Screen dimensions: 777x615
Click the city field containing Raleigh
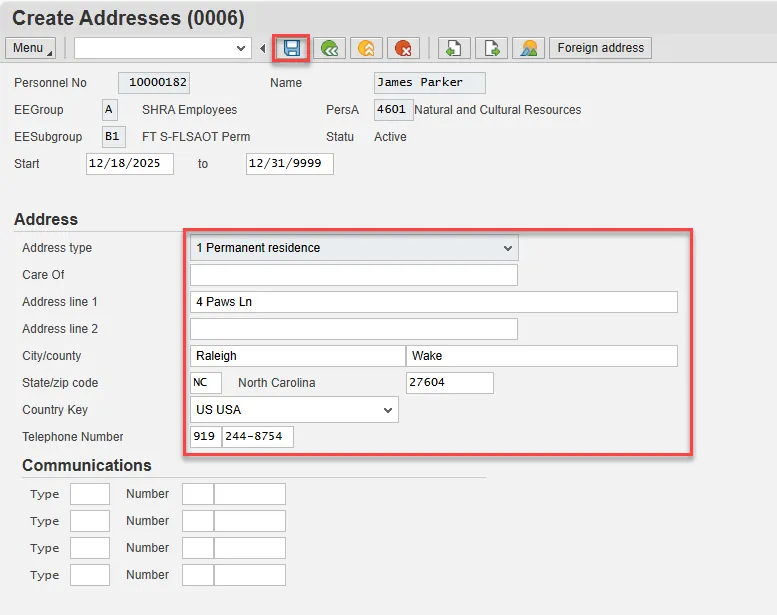pyautogui.click(x=298, y=356)
